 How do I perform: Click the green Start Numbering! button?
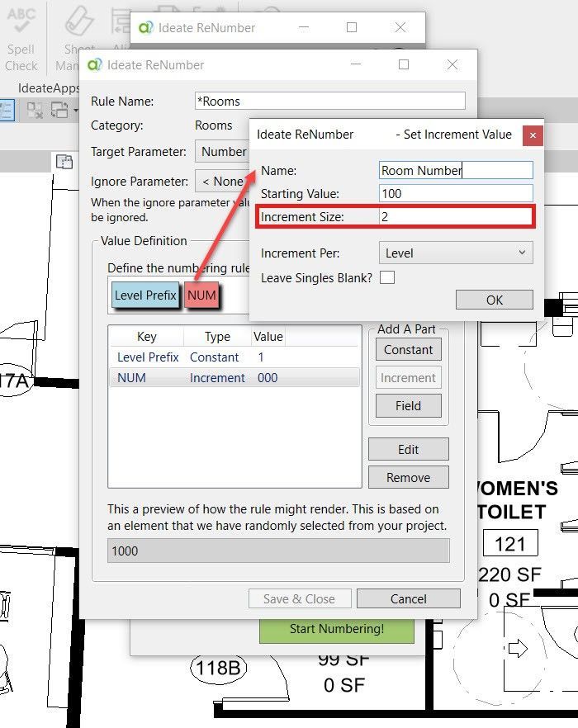pyautogui.click(x=336, y=629)
